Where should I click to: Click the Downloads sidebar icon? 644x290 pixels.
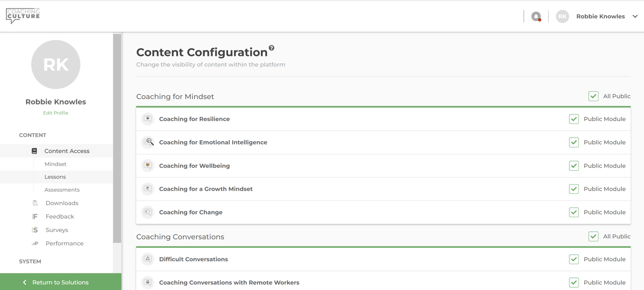coord(35,203)
